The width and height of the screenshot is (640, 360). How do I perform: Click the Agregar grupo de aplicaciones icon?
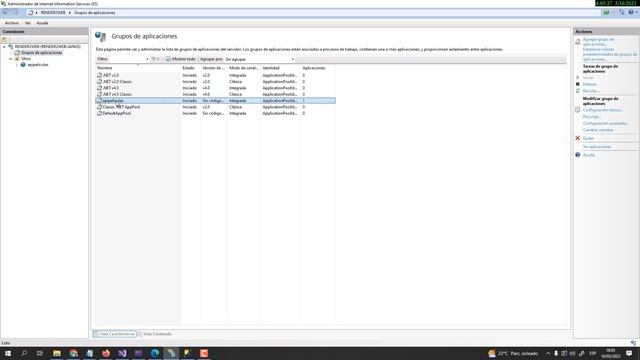(578, 42)
